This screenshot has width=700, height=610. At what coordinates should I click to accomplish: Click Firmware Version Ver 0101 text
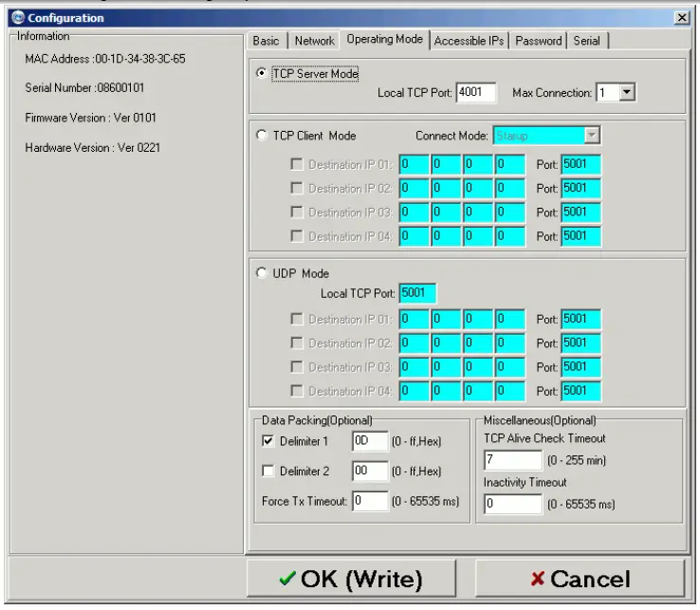(x=90, y=118)
